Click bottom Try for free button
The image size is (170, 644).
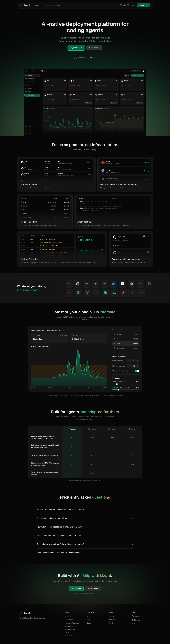pos(76,588)
